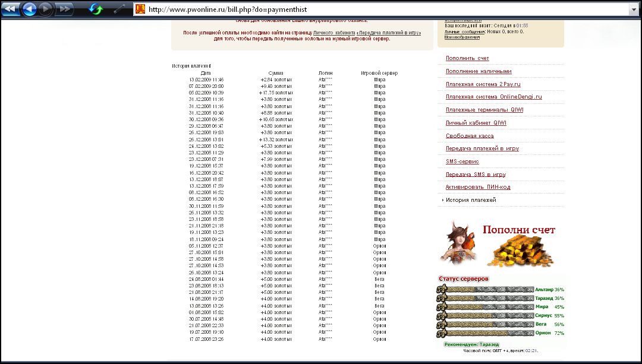Open the SMS-сервис link
This screenshot has height=364, width=642.
tap(462, 162)
